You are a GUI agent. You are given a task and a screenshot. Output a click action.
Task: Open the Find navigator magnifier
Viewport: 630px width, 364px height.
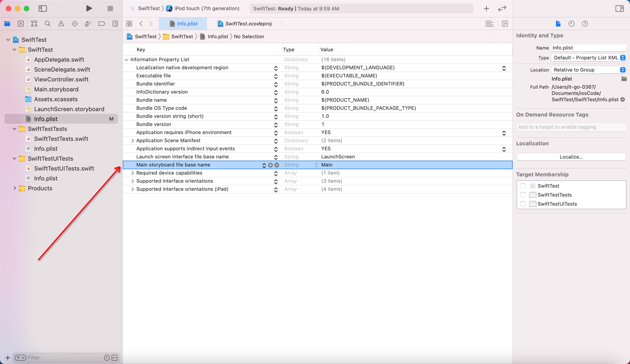tap(47, 24)
